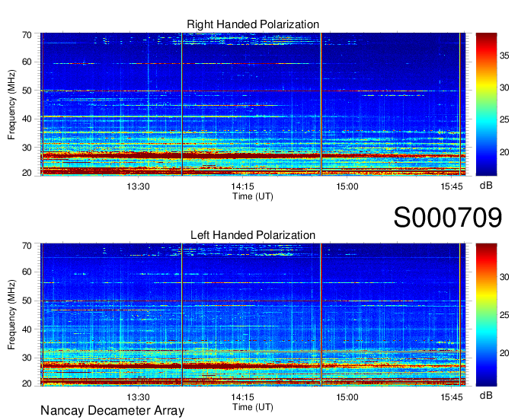The width and height of the screenshot is (518, 420).
Task: Click the left-handed plot's dB color bar
Action: (x=486, y=315)
